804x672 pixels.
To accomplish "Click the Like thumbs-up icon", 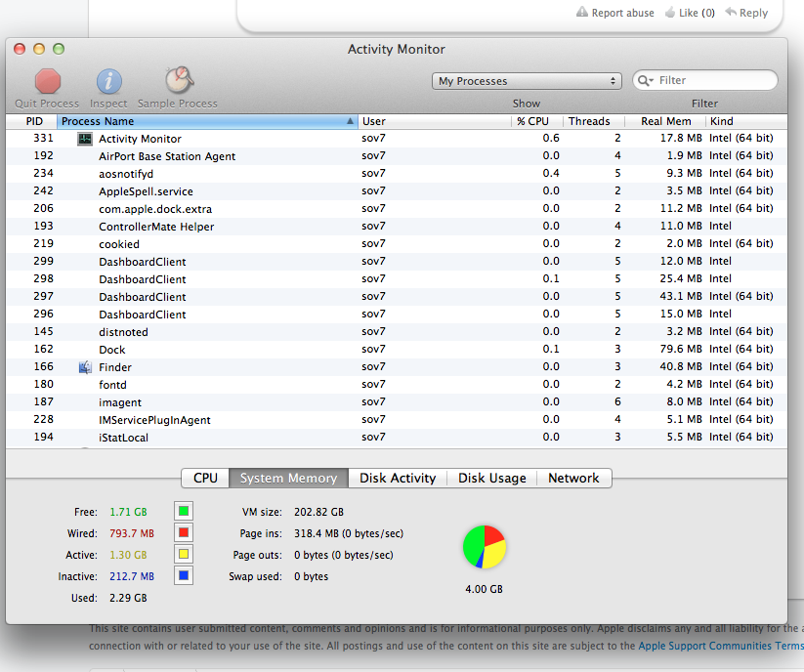I will point(669,13).
